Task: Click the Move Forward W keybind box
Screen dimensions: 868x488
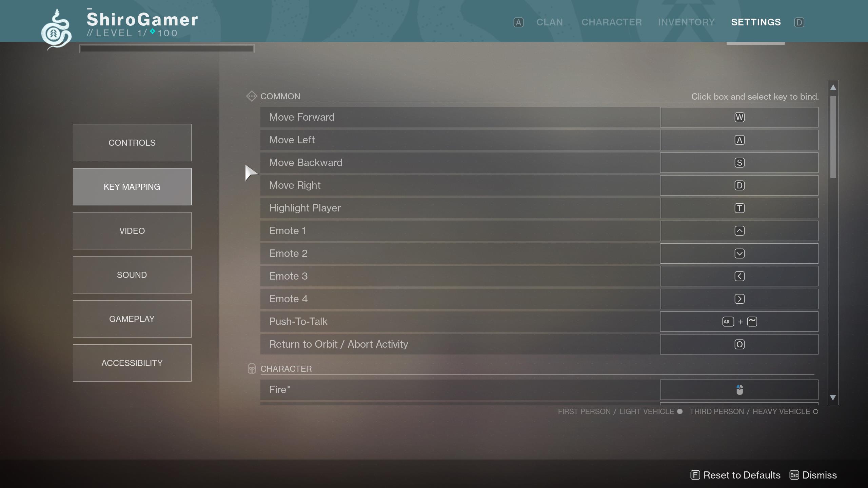Action: [x=739, y=117]
